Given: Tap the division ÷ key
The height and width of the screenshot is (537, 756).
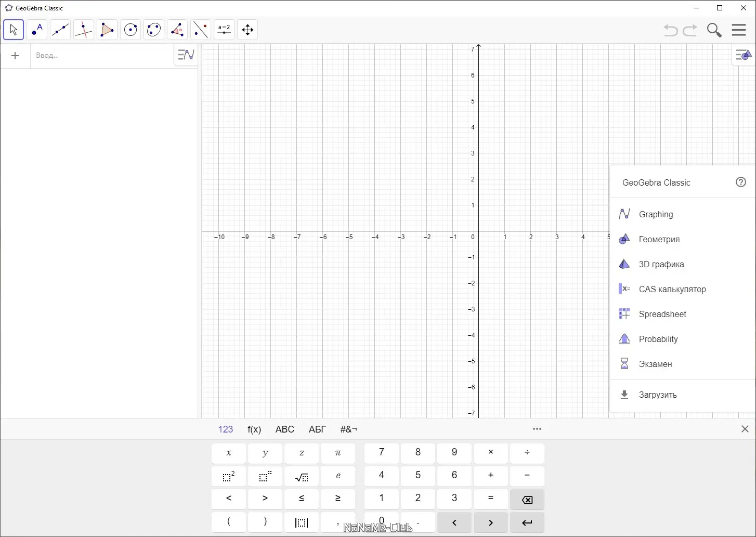Looking at the screenshot, I should (527, 453).
